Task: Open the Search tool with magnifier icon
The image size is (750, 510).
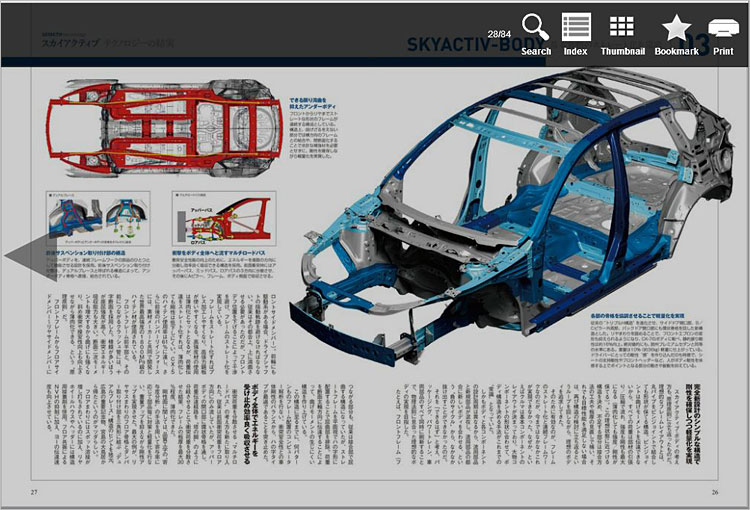Action: [536, 35]
